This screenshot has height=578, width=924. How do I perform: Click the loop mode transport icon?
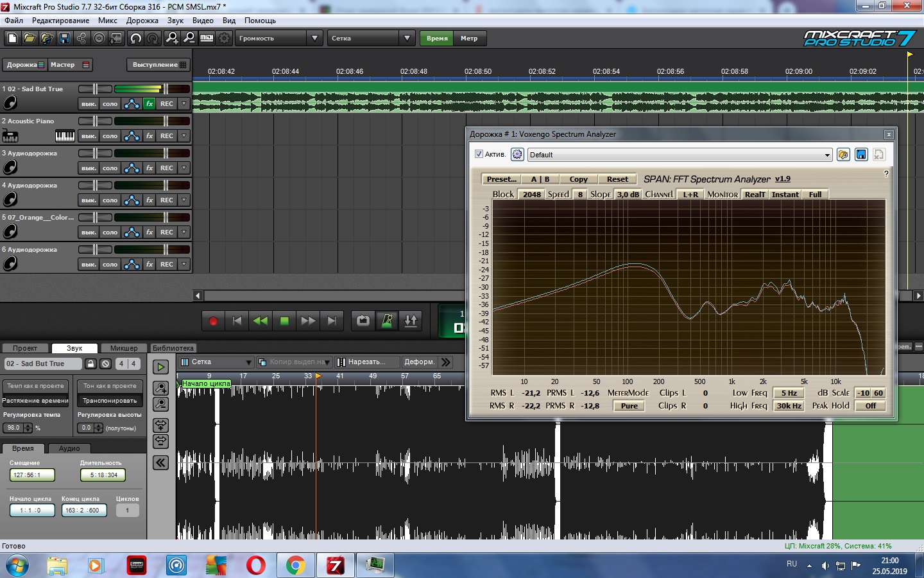click(363, 320)
